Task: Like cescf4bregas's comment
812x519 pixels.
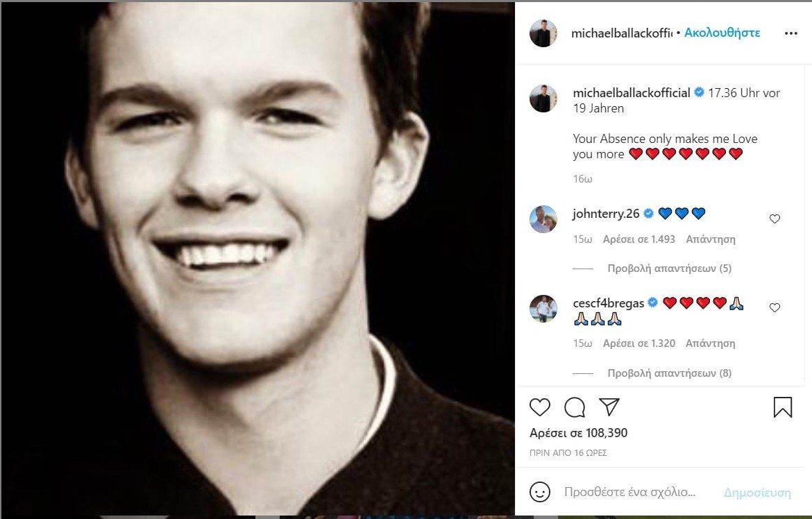Action: [775, 308]
